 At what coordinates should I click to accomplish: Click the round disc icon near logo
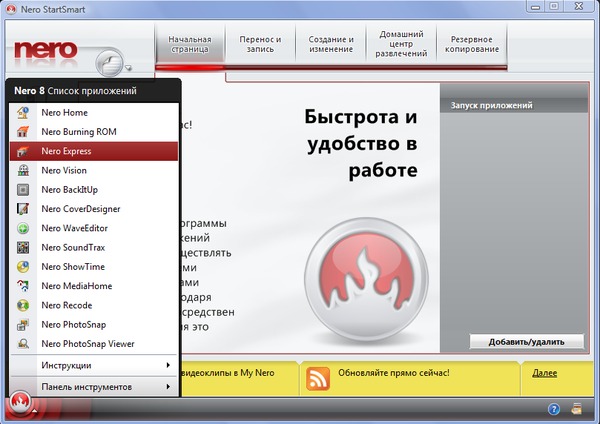coord(109,63)
